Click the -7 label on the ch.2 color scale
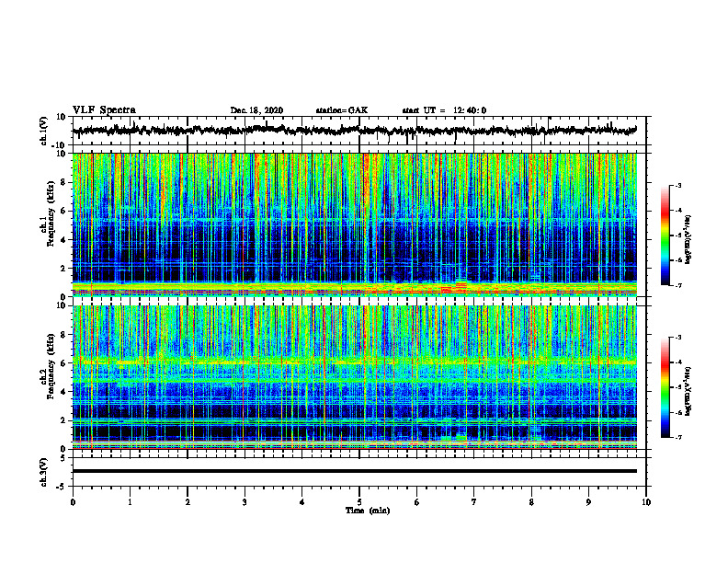 [x=677, y=437]
